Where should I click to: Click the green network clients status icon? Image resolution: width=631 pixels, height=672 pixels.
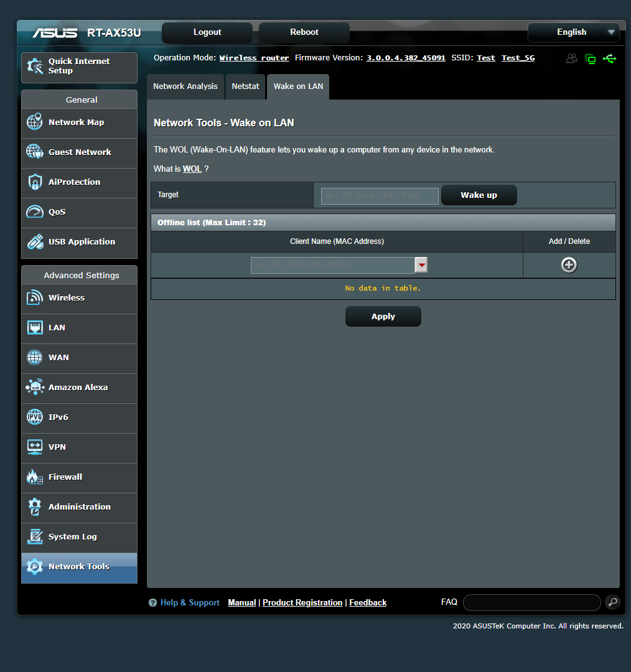[591, 58]
